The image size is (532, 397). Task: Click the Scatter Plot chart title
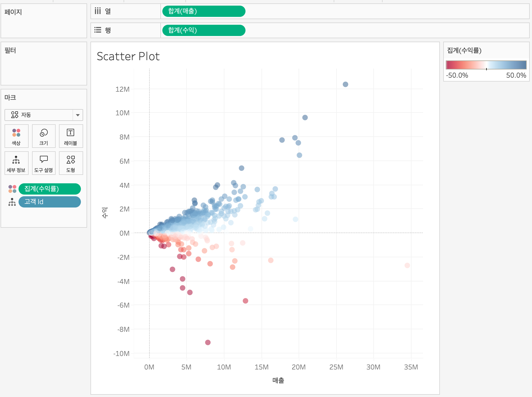point(128,56)
